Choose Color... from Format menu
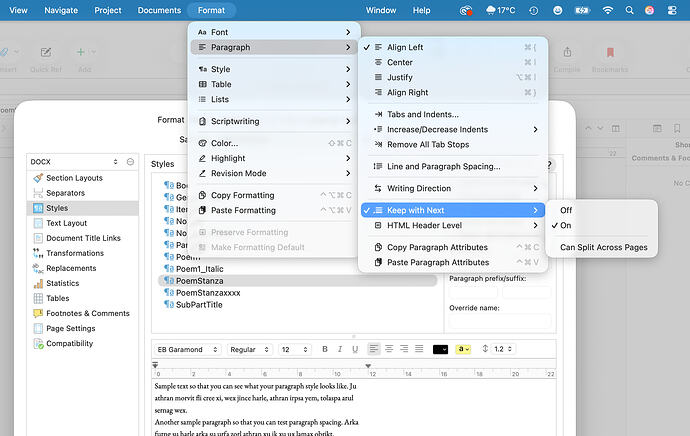The image size is (690, 436). click(275, 143)
